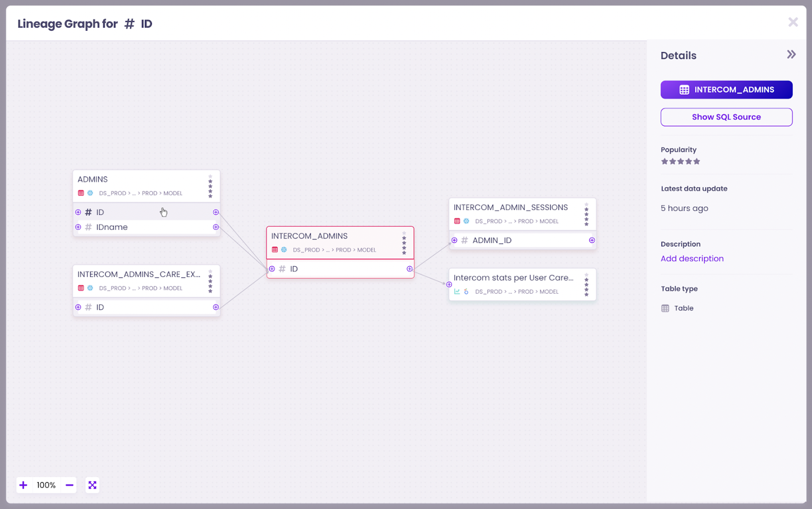Expand upstream lineage of ID in INTERCOM_ADMINS
This screenshot has width=812, height=509.
click(x=272, y=269)
